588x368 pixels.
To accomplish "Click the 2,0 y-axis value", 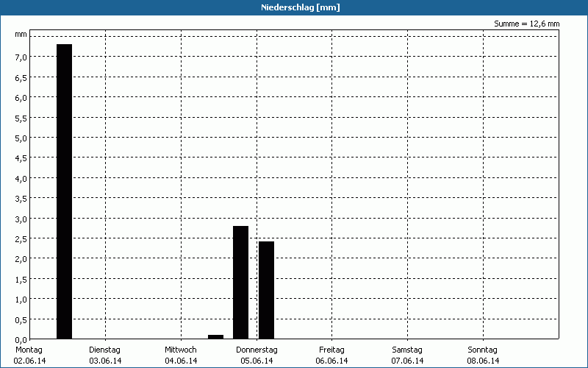I will click(21, 259).
